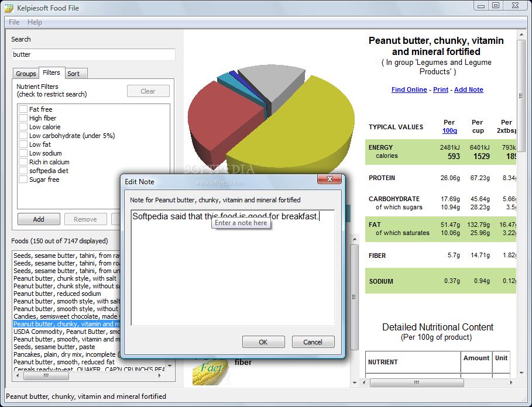
Task: Tick the Low fat checkbox
Action: (23, 144)
